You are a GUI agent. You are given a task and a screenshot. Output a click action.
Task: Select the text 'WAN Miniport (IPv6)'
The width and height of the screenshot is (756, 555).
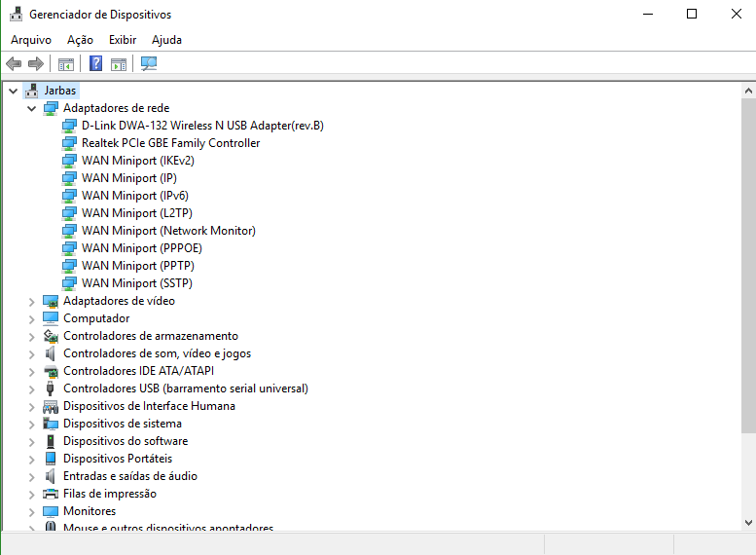[135, 196]
